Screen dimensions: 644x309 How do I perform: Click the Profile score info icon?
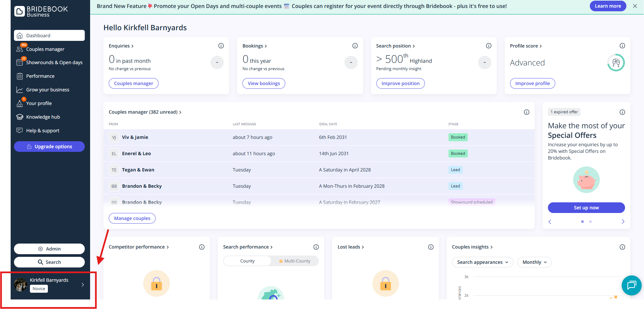(x=622, y=46)
